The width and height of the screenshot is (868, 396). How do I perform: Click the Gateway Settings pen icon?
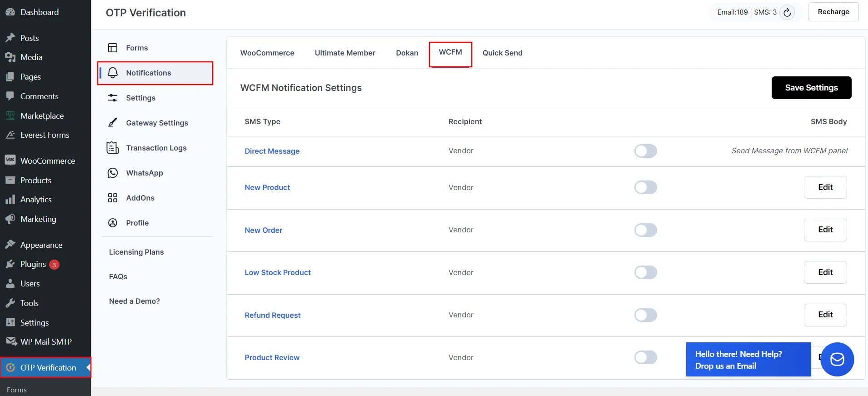click(113, 123)
